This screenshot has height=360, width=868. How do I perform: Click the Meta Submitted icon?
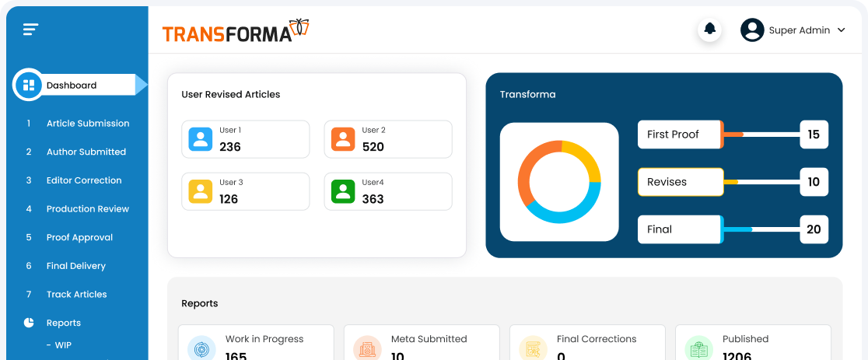[x=367, y=349]
